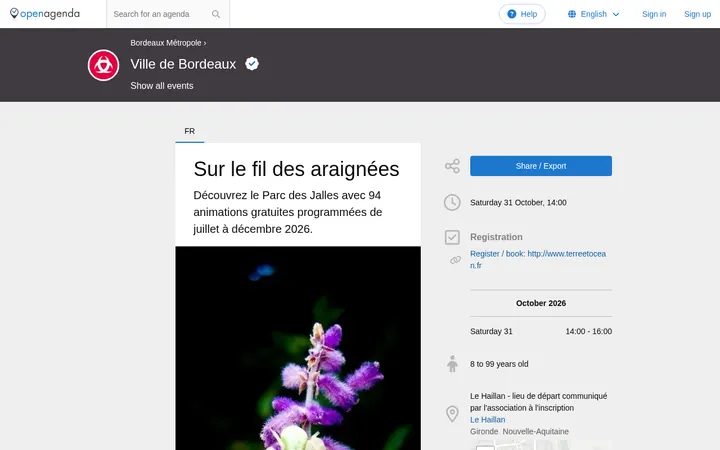Click 'Saturday 31 October, 14:00' text
The width and height of the screenshot is (720, 450).
[x=518, y=202]
